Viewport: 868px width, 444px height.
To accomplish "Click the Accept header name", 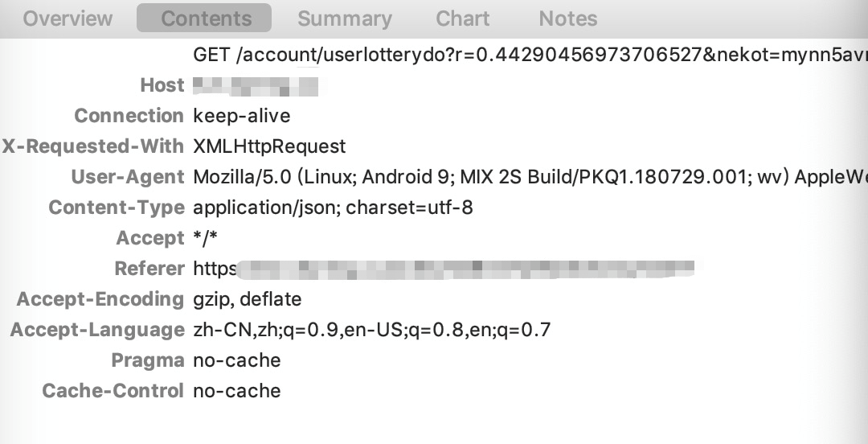I will [150, 238].
